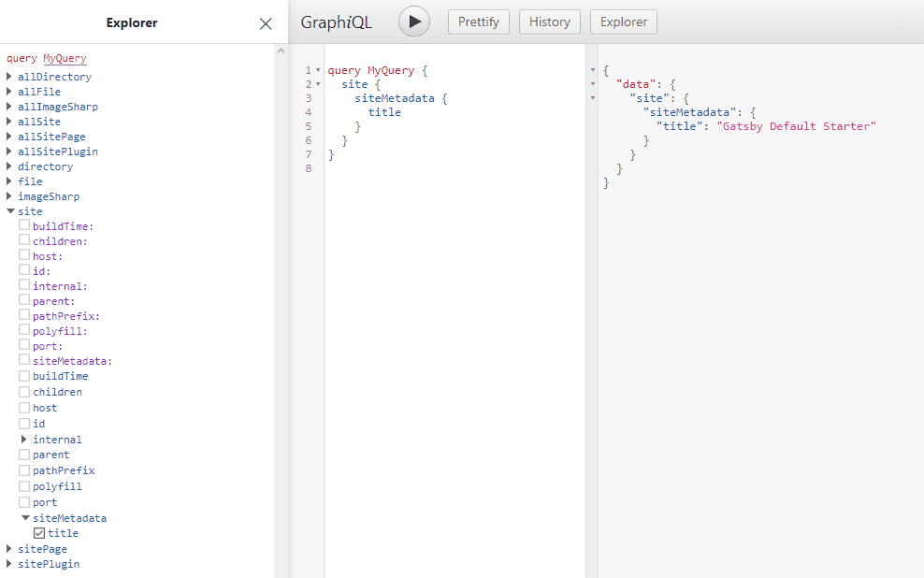Execute the query with the play icon

[414, 21]
